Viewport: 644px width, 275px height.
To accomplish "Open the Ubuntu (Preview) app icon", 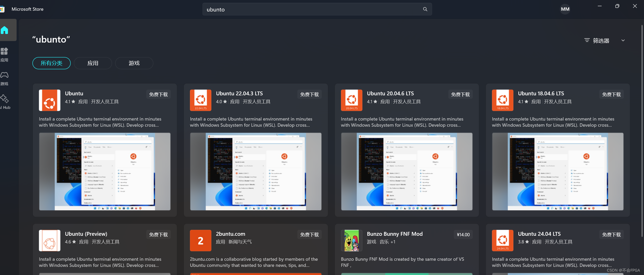I will pyautogui.click(x=50, y=241).
